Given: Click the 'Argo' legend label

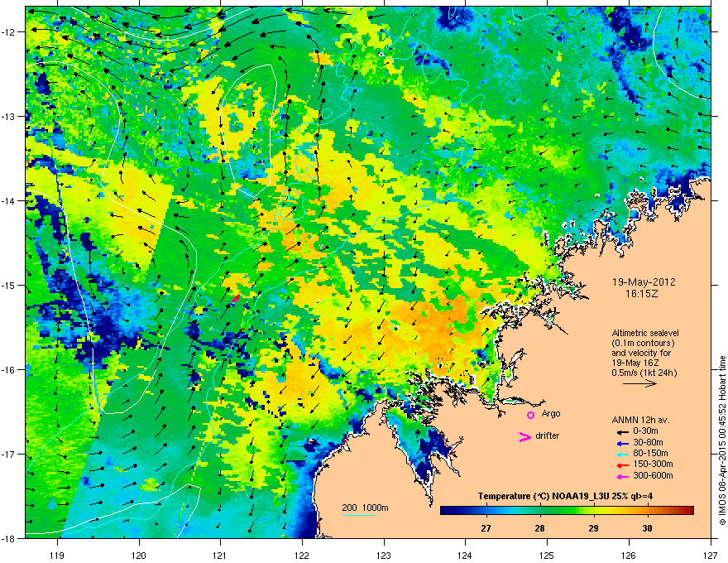Looking at the screenshot, I should point(551,413).
